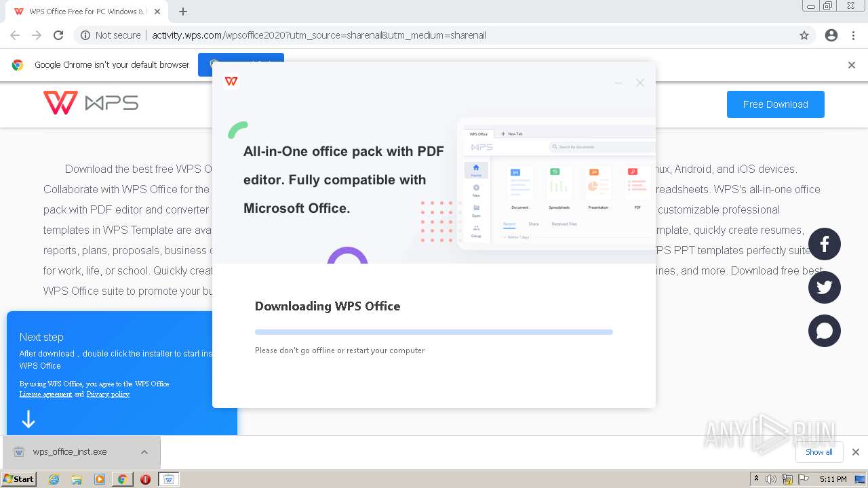Open License agreement link
Image resolution: width=868 pixels, height=488 pixels.
point(45,394)
